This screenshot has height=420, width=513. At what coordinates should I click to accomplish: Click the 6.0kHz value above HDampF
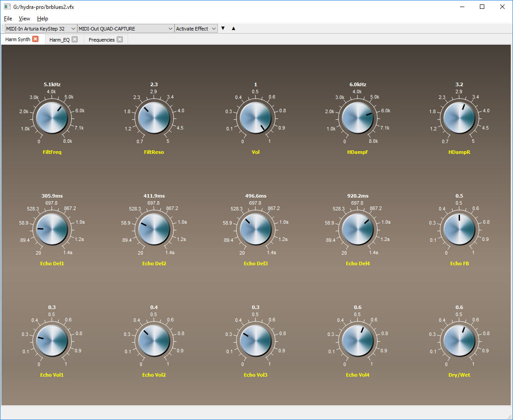(358, 84)
